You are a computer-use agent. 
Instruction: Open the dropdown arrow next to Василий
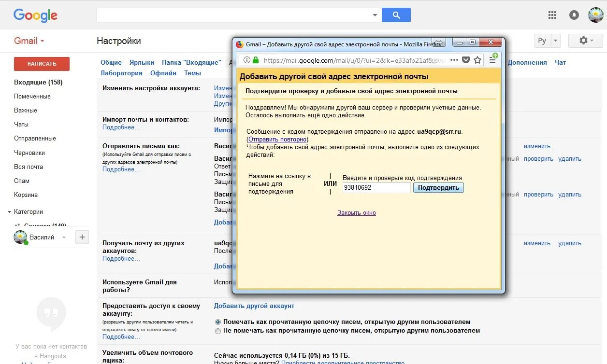point(64,238)
